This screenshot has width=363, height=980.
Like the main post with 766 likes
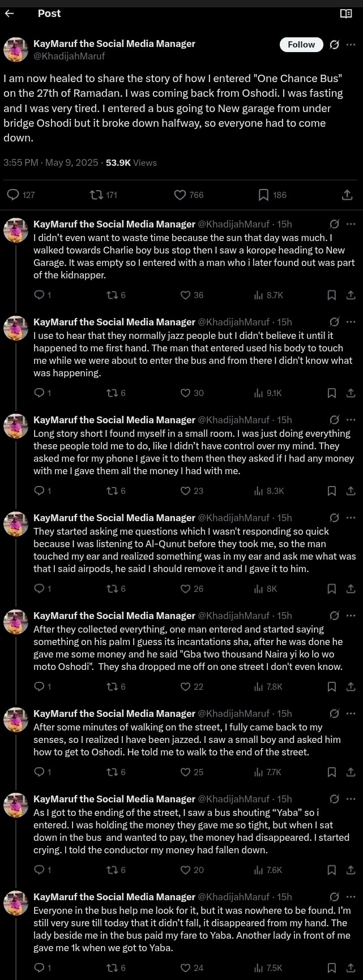(x=180, y=195)
